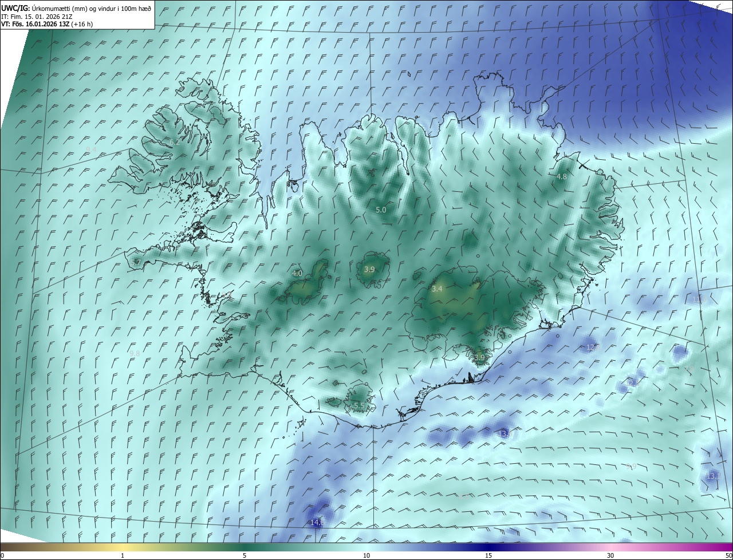Click the 5.5 value on the south-coast glacier

tap(359, 405)
